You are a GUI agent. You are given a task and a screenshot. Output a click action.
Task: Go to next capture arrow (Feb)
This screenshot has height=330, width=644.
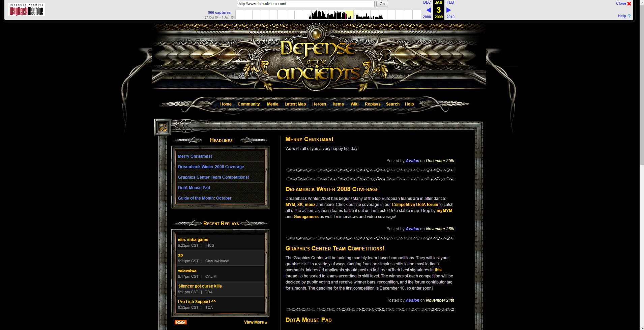coord(449,10)
